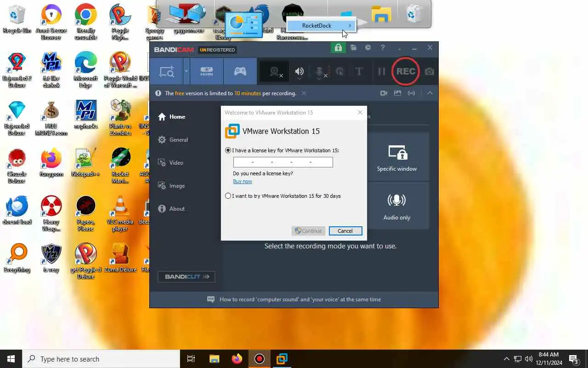Click the taskbar search box
This screenshot has height=368, width=588.
click(101, 359)
